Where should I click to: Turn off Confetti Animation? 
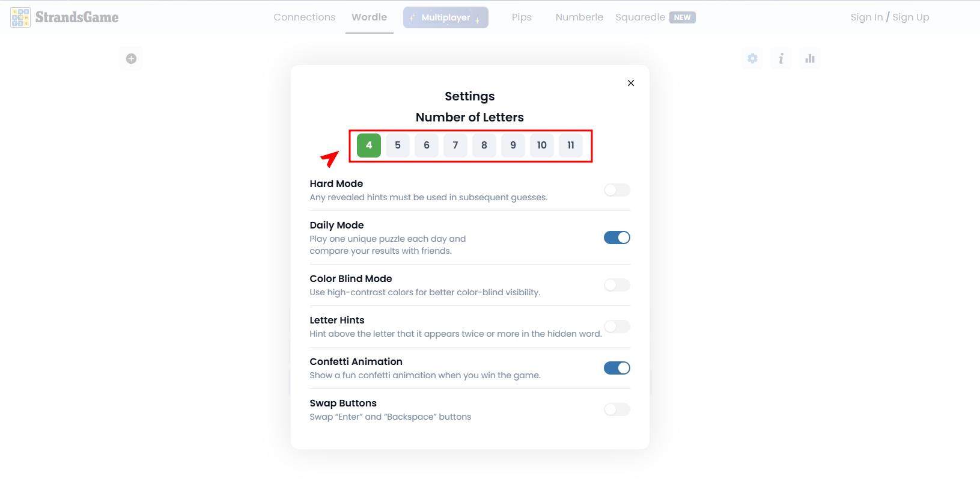617,368
